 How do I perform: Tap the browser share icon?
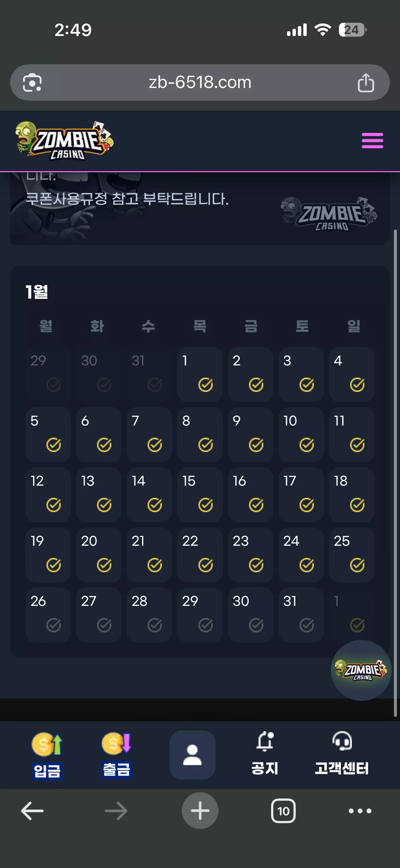click(x=366, y=83)
